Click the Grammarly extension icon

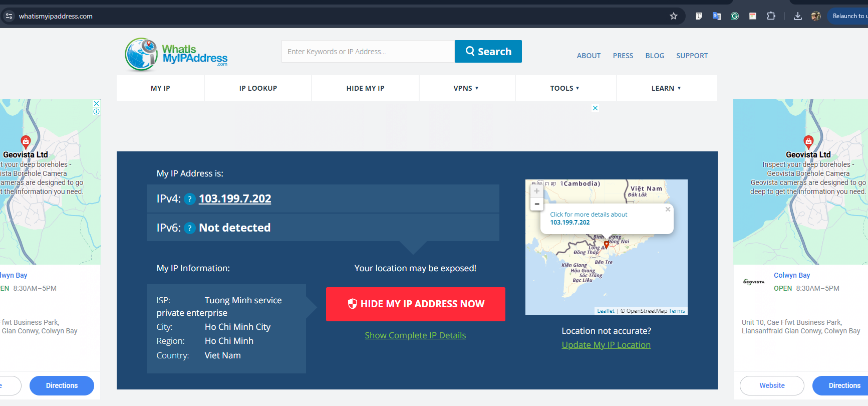tap(735, 16)
